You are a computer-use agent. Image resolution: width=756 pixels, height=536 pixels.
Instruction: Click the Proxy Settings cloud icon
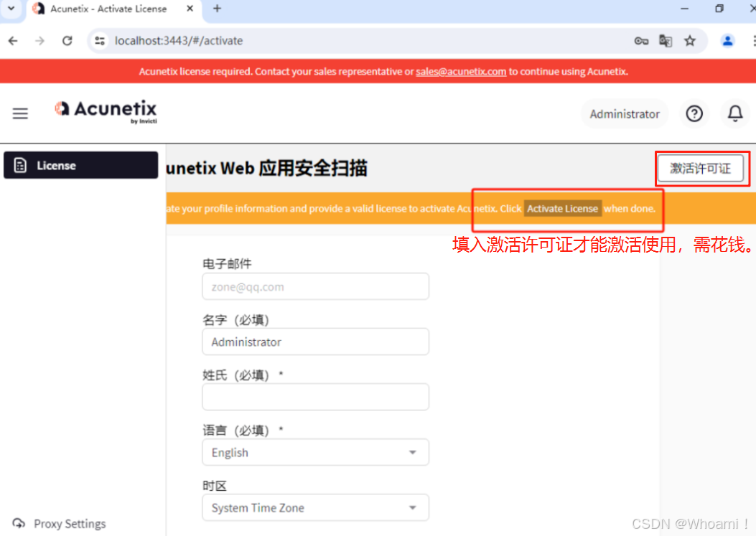(x=19, y=524)
